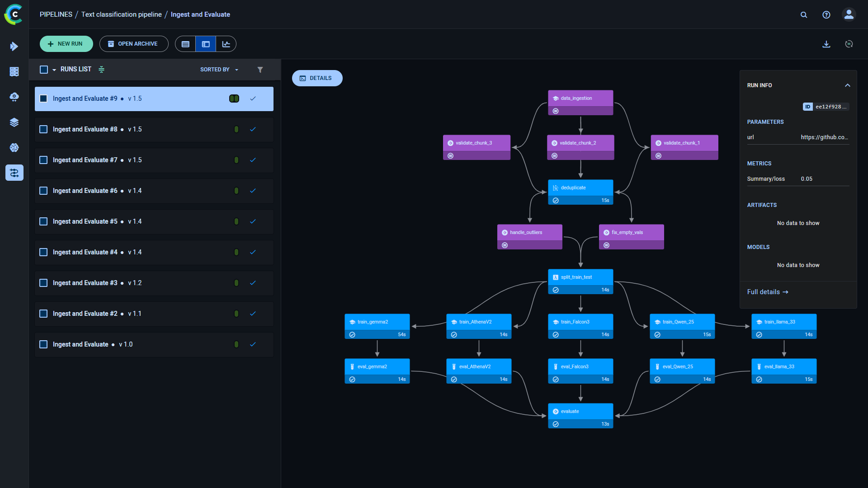Select the eval_Qwen_25 node
The height and width of the screenshot is (488, 868).
tap(682, 371)
